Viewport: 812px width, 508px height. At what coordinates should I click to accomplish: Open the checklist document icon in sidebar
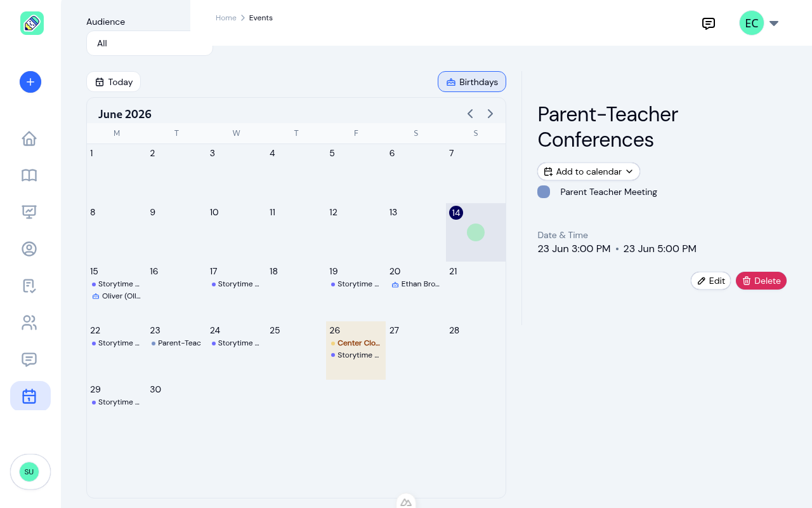pos(29,286)
